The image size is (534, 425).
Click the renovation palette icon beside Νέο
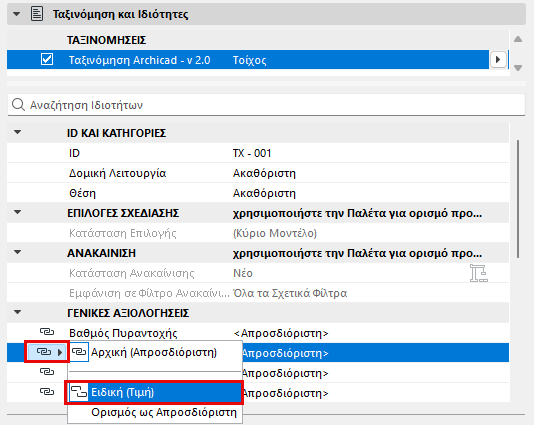[x=479, y=273]
